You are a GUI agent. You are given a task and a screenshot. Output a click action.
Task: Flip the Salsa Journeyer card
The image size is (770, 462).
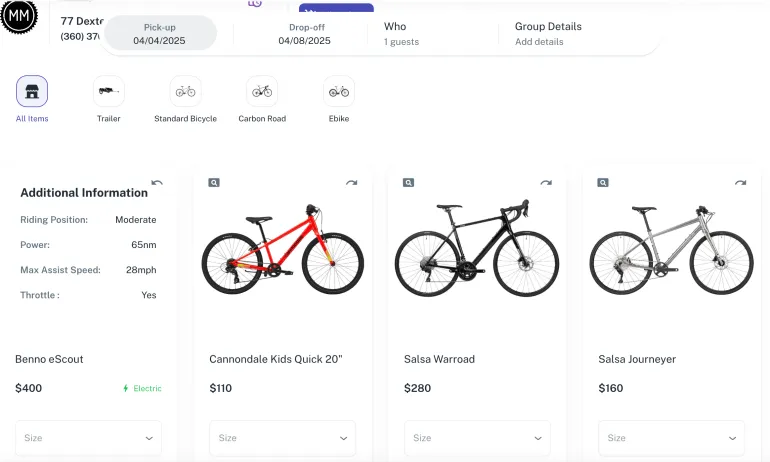tap(740, 183)
